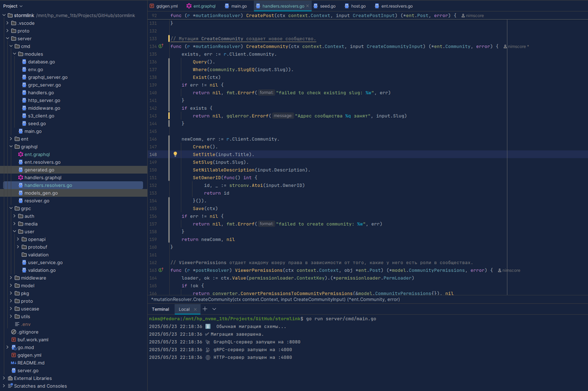This screenshot has height=391, width=588.
Task: Select the validation folder under user
Action: (39, 255)
